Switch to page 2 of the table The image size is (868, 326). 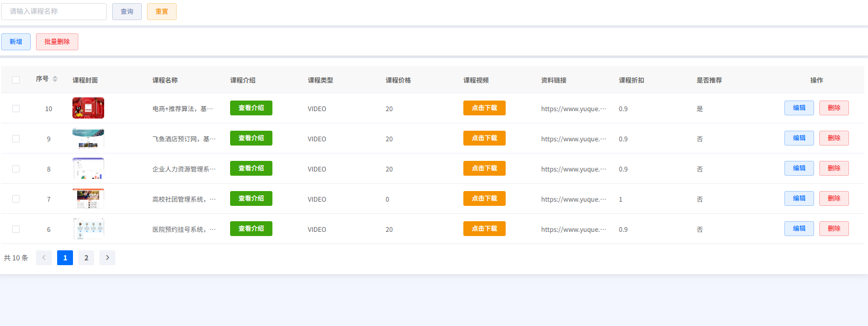(86, 258)
